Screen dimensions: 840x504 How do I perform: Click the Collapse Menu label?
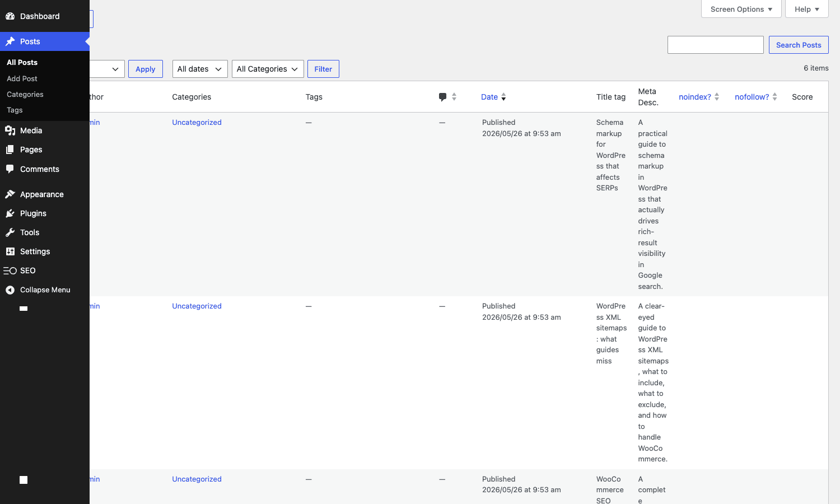tap(45, 290)
